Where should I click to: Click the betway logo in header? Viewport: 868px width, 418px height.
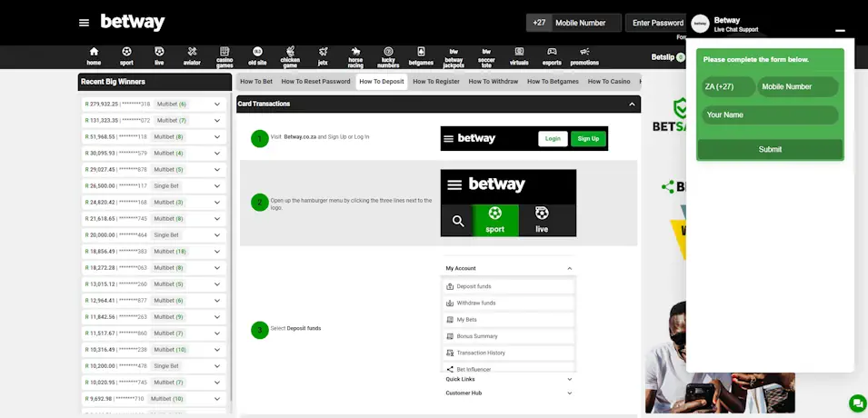(133, 23)
